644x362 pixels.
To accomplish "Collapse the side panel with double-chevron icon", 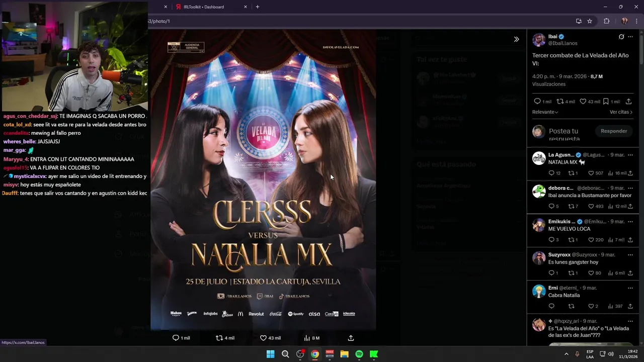I will point(516,39).
